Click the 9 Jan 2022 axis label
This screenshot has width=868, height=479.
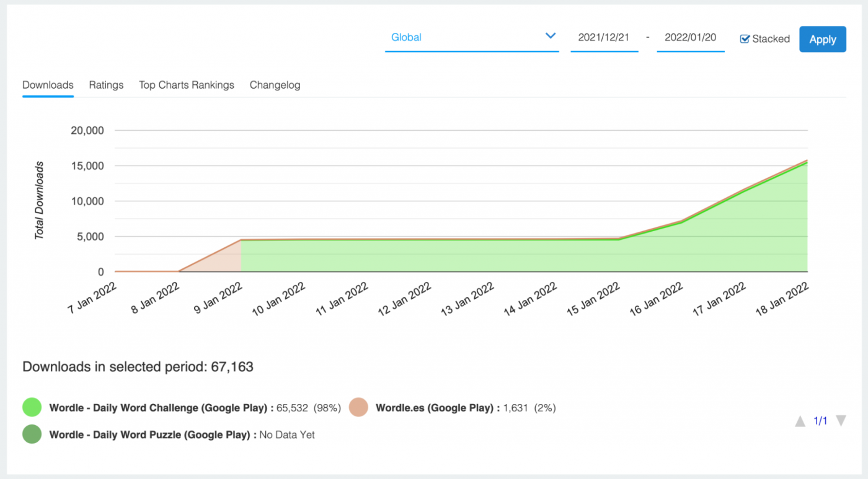pyautogui.click(x=217, y=298)
